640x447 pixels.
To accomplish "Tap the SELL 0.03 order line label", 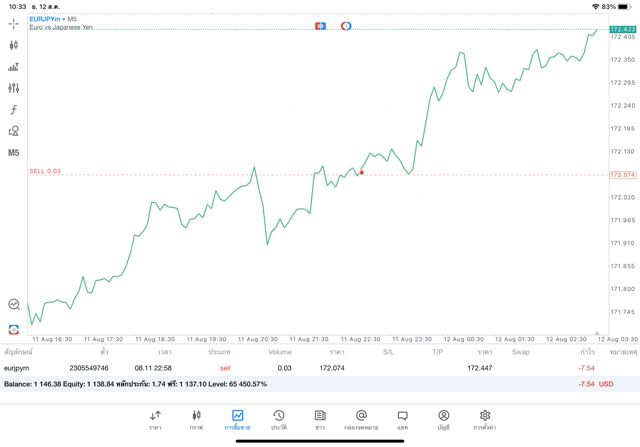I will (45, 171).
